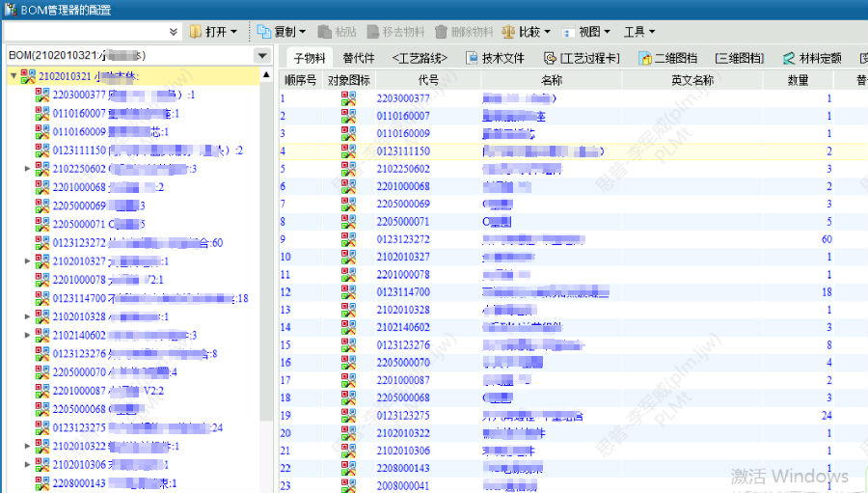Expand tree node 2102250602

[27, 169]
